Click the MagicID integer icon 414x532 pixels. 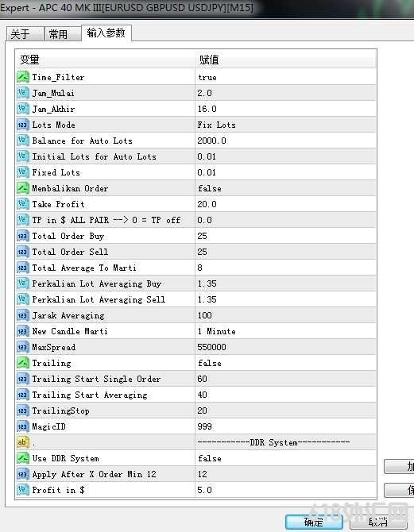click(23, 426)
